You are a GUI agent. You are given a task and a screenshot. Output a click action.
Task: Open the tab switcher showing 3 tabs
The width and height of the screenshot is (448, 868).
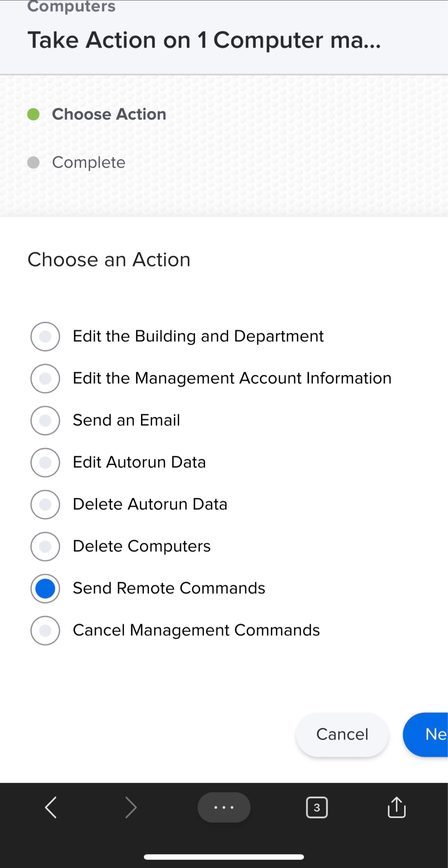317,807
